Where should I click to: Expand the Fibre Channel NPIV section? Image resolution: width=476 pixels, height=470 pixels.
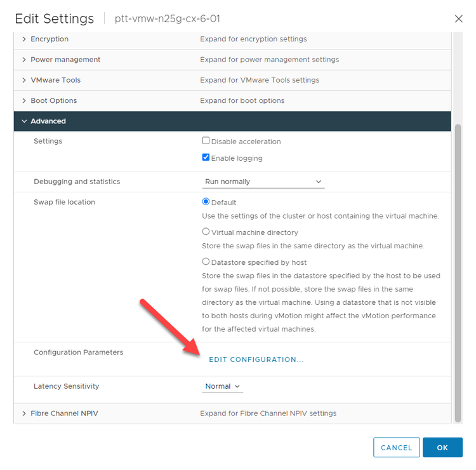24,413
